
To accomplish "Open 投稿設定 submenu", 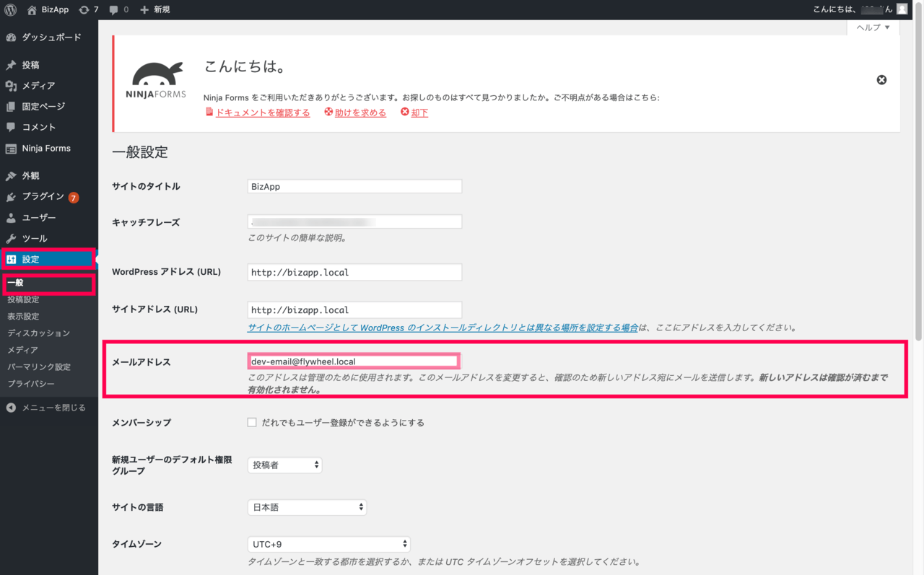I will [24, 299].
